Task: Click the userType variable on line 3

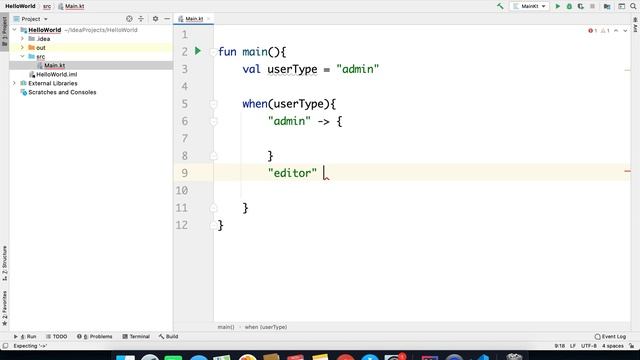Action: tap(292, 69)
